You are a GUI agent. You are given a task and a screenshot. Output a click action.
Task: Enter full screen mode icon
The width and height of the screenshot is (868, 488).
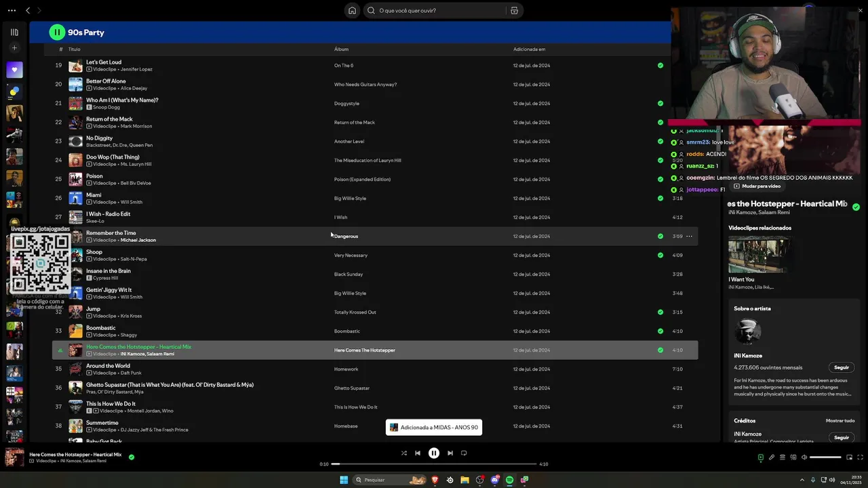pos(861,457)
